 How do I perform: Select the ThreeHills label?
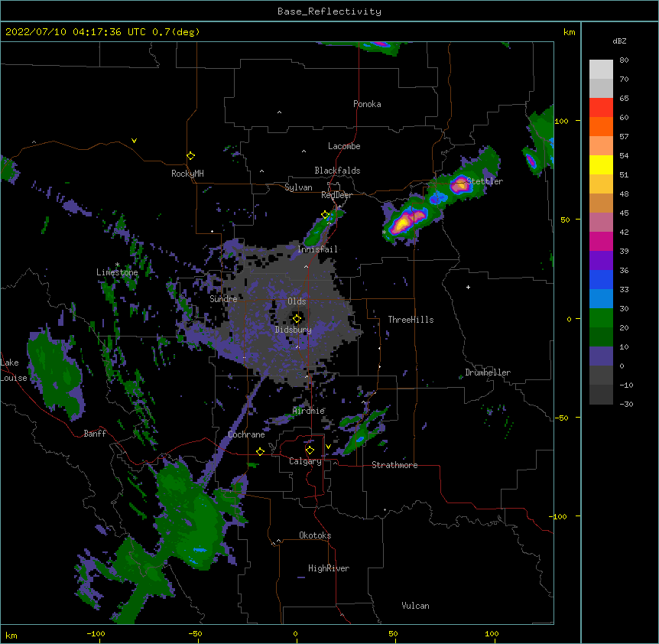click(x=411, y=320)
